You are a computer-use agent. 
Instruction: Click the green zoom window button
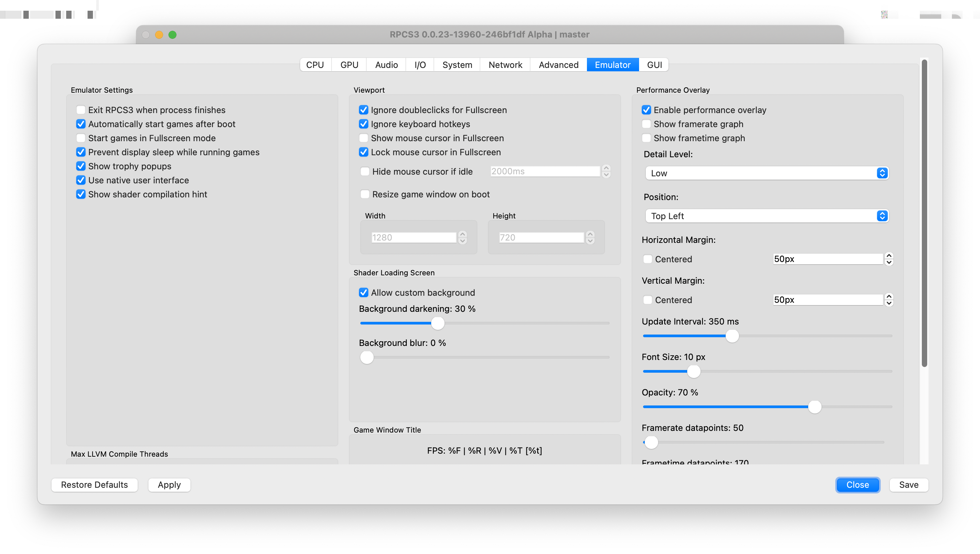(x=172, y=35)
